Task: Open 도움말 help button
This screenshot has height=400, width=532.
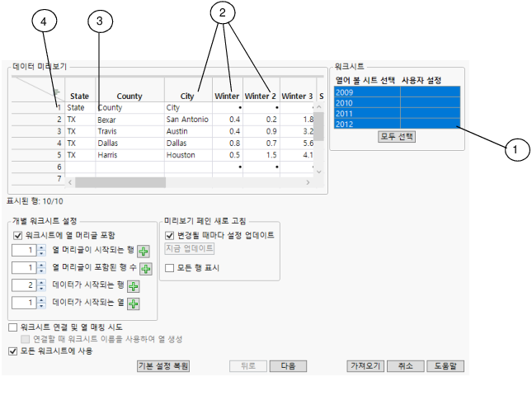Action: 445,366
